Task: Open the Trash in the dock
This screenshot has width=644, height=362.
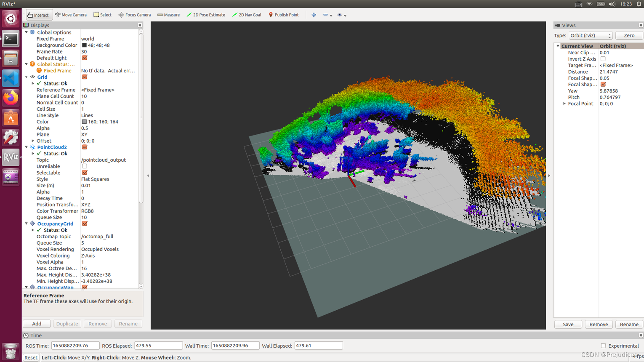Action: point(11,351)
